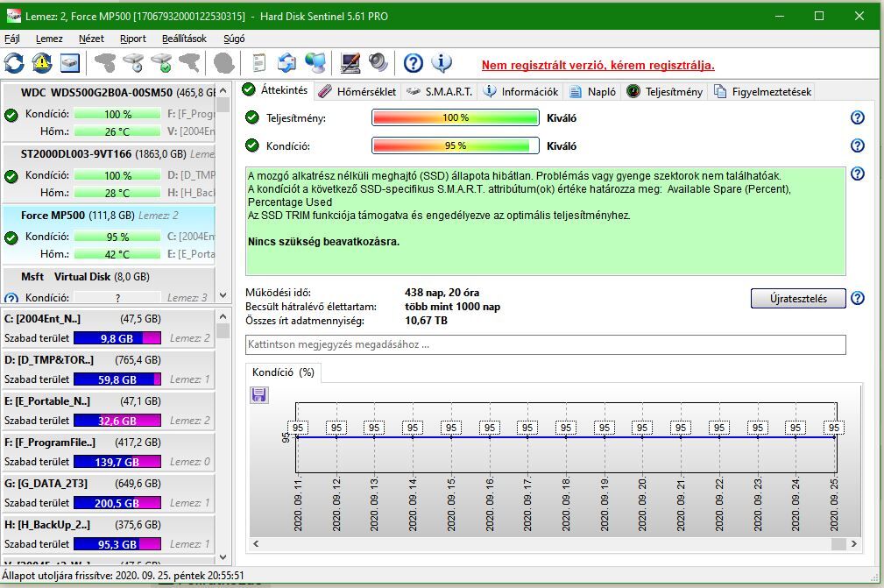The height and width of the screenshot is (588, 884).
Task: Open the Súgó menu
Action: (x=234, y=39)
